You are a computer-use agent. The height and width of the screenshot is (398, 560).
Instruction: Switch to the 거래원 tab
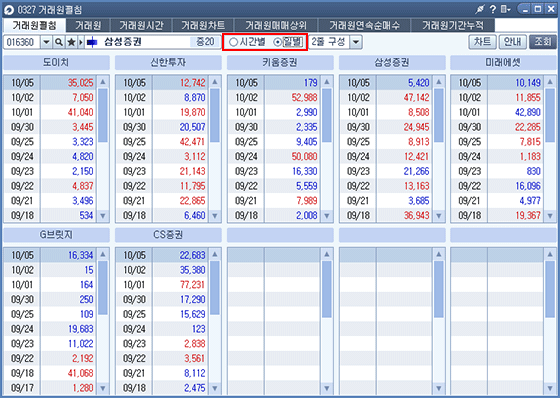click(x=88, y=25)
